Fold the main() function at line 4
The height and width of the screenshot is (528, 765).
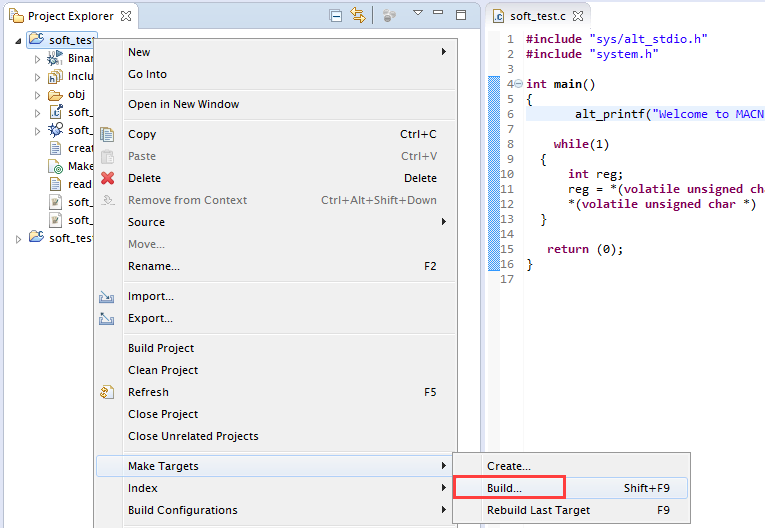pos(519,84)
